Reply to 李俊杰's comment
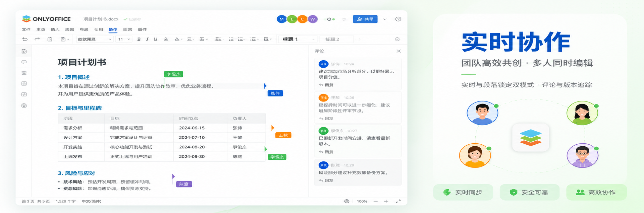Screen dimensions: 644x213 coord(326,152)
